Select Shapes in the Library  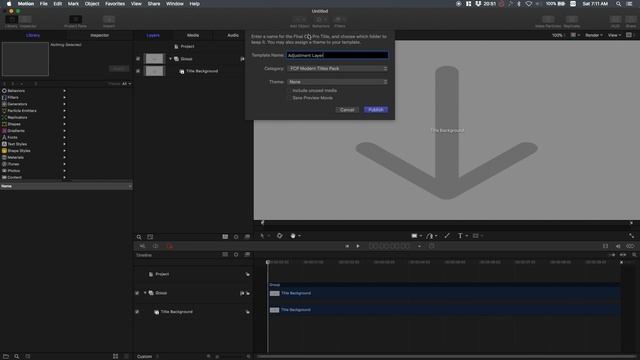(14, 124)
